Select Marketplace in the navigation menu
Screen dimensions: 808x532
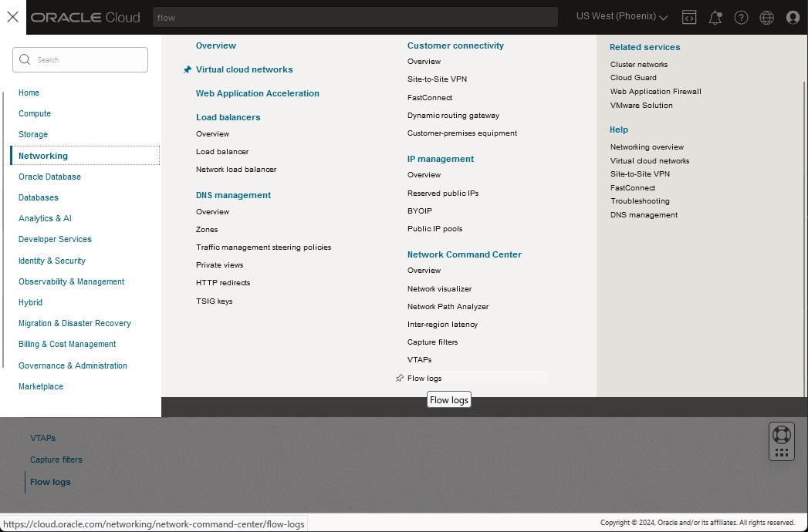coord(41,386)
